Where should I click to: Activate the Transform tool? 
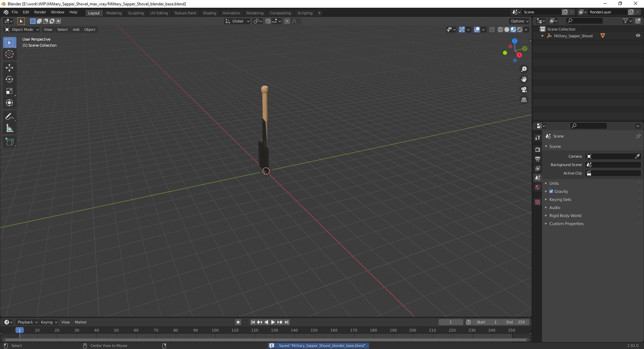coord(9,103)
